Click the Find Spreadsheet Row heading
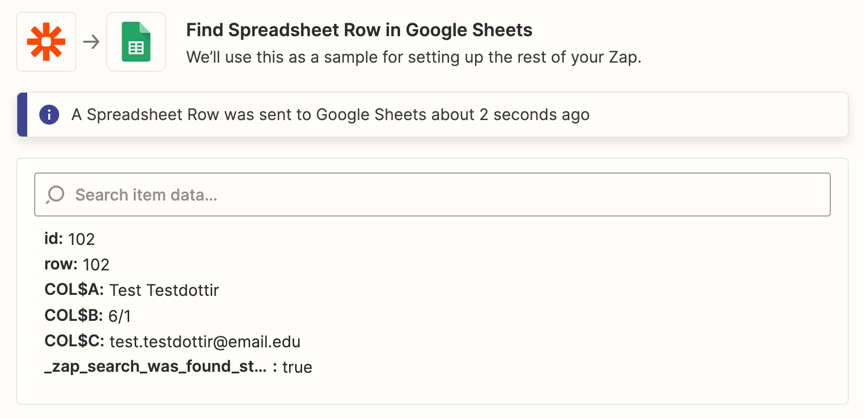864x418 pixels. coord(359,30)
